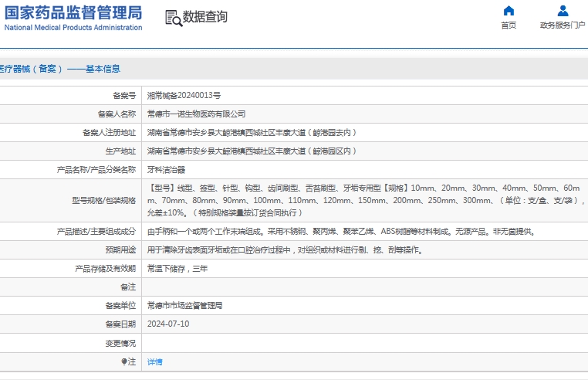Click the model specification text starting 【型号】
Image resolution: width=588 pixels, height=380 pixels.
click(x=366, y=201)
